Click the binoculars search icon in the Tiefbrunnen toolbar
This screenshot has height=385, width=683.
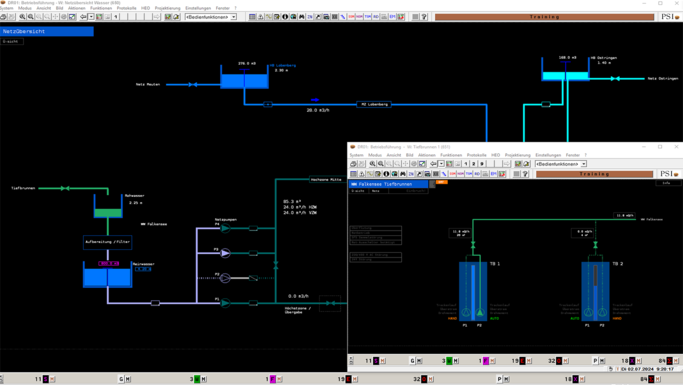(403, 174)
